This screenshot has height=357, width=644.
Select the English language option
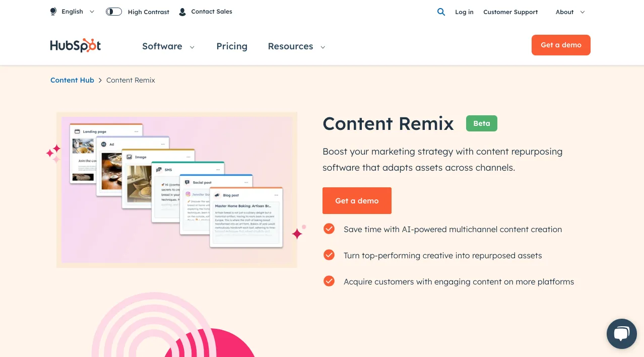72,12
